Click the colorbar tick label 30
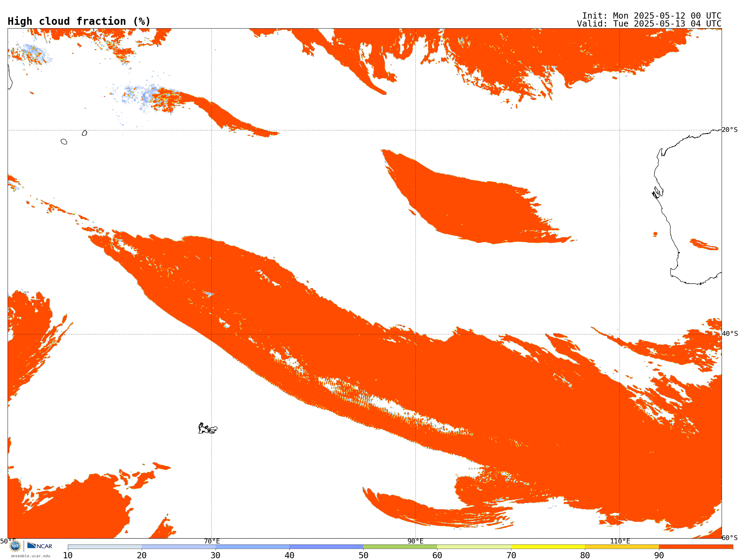 [216, 555]
